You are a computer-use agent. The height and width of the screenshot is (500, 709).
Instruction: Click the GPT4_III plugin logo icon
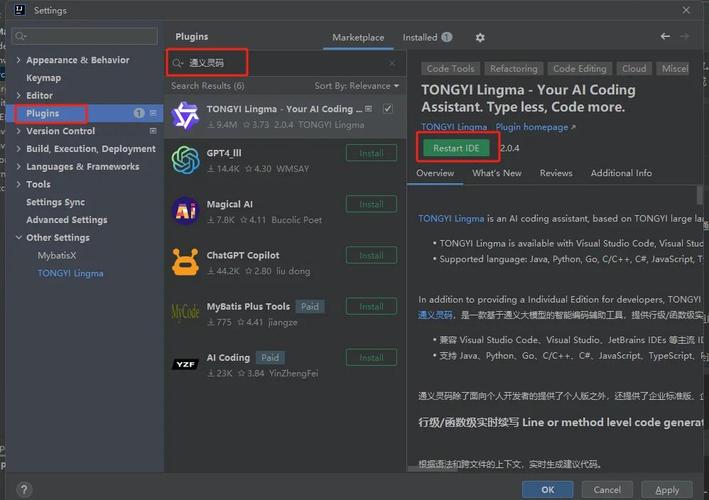(185, 160)
